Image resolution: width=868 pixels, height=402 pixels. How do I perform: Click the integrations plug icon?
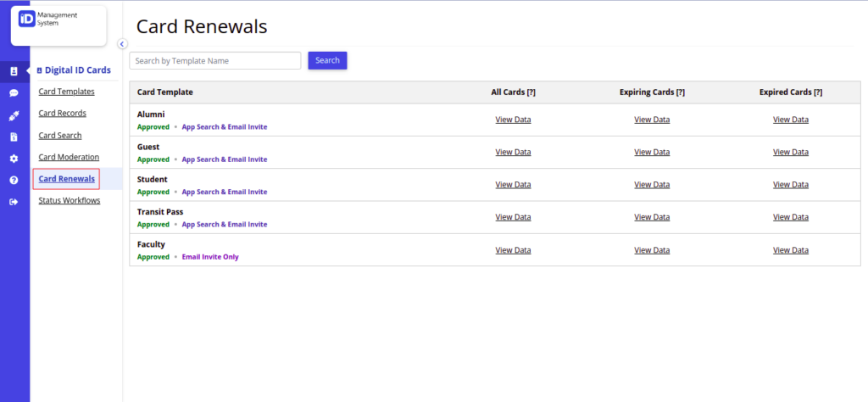point(14,115)
